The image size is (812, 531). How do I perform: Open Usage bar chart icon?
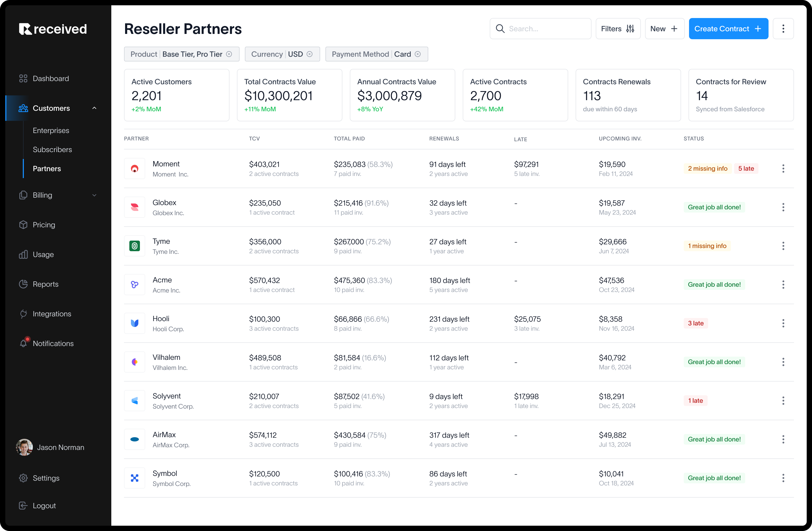[x=23, y=254]
